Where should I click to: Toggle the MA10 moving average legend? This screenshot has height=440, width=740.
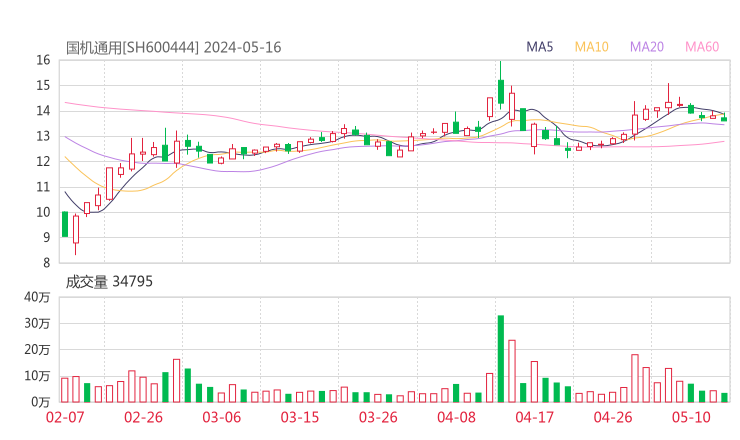click(592, 47)
